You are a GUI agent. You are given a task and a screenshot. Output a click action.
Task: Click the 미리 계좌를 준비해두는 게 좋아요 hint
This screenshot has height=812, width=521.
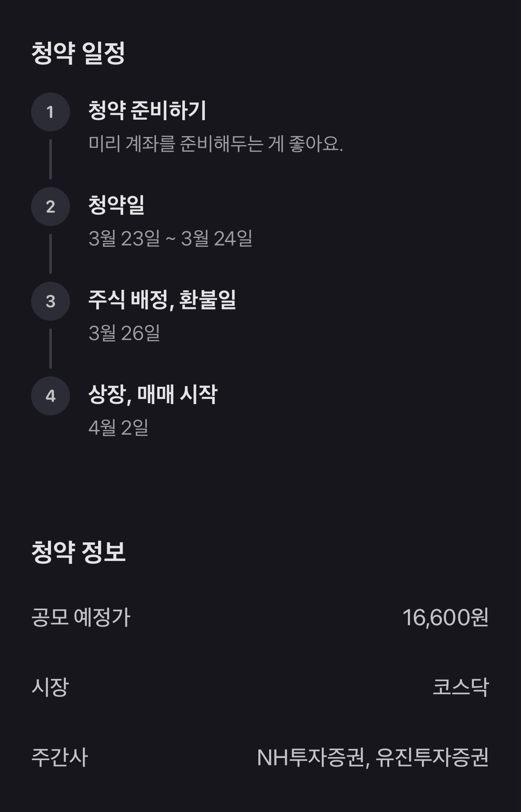(216, 143)
